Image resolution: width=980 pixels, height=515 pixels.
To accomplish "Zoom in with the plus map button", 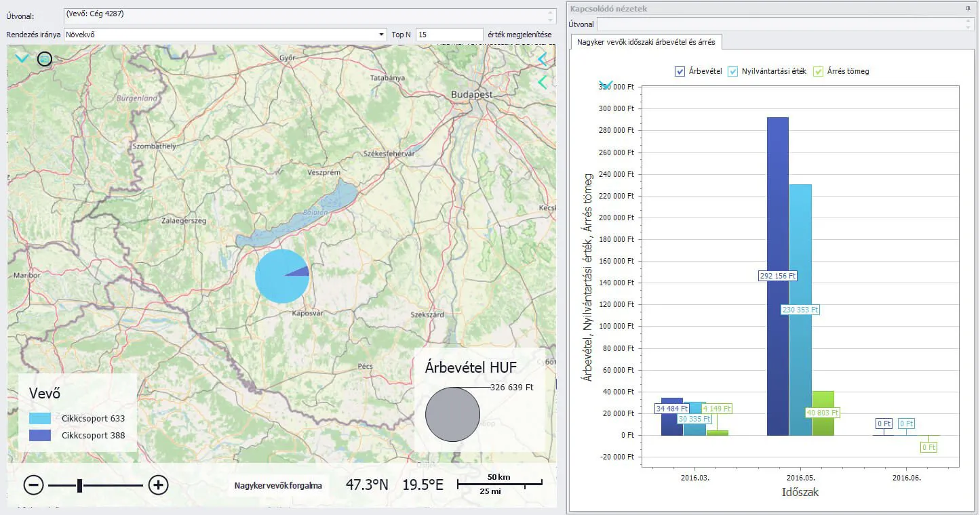I will point(158,485).
